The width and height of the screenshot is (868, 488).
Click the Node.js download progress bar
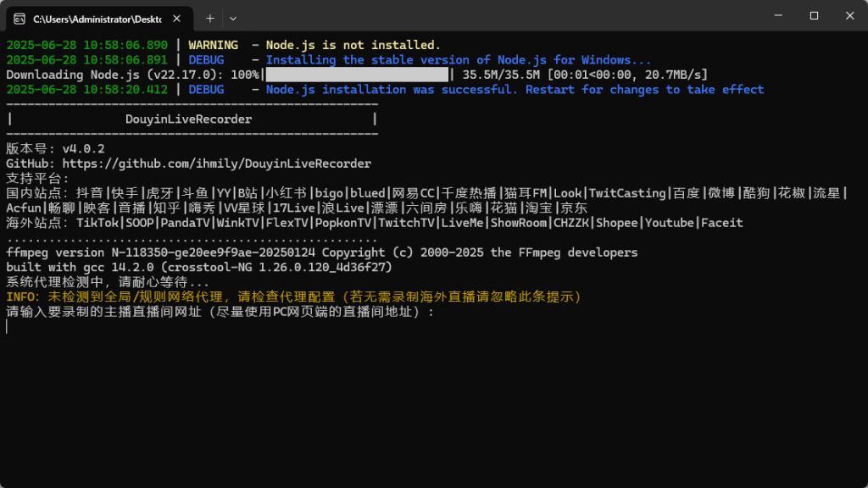coord(358,75)
